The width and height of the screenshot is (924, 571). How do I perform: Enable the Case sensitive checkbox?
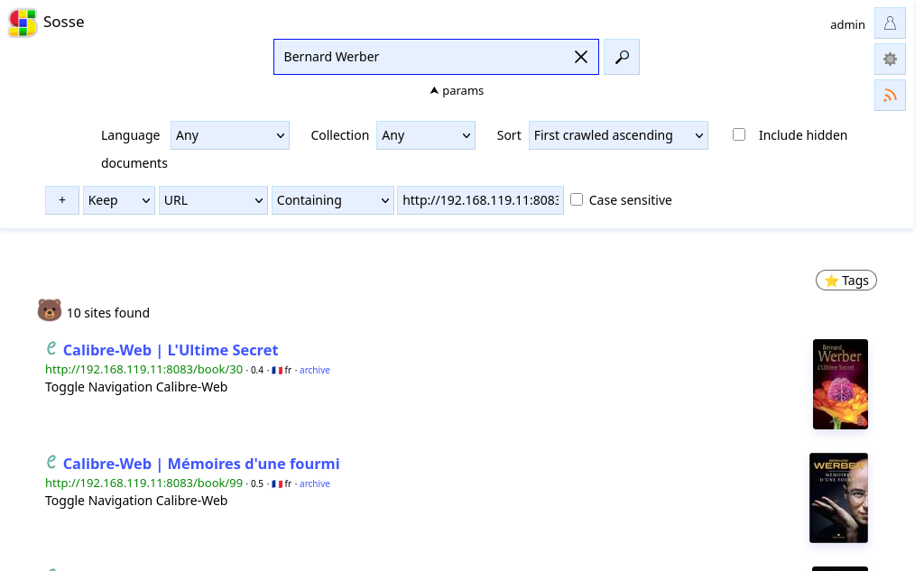click(577, 199)
